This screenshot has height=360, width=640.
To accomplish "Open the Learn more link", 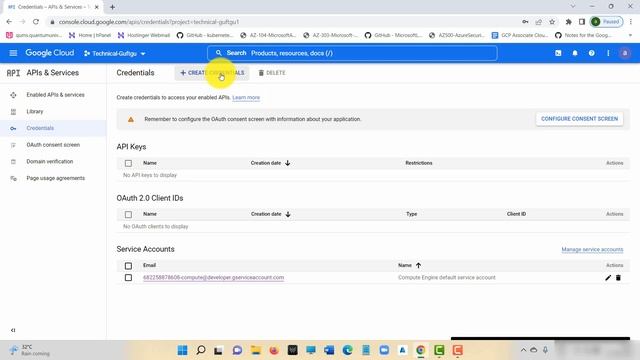I will click(246, 98).
